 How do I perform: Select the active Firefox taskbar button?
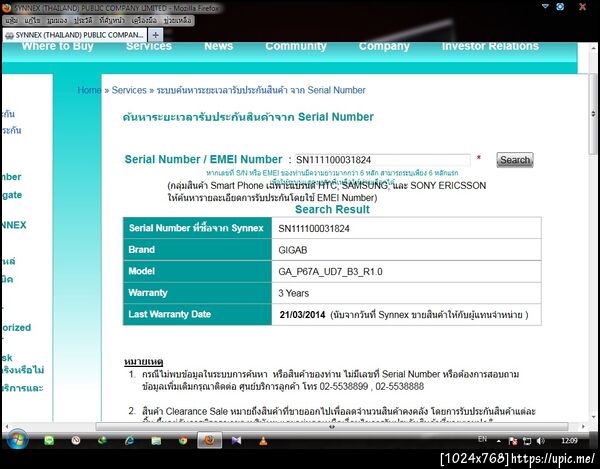click(209, 440)
